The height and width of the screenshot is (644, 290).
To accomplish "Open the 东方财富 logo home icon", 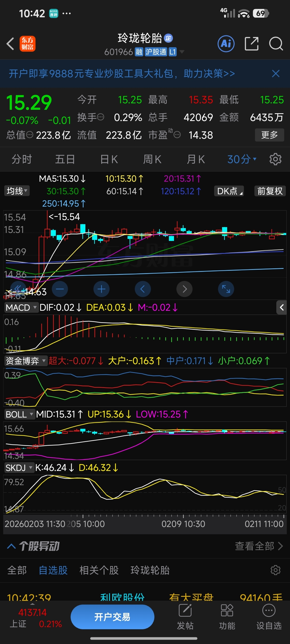I will (27, 44).
